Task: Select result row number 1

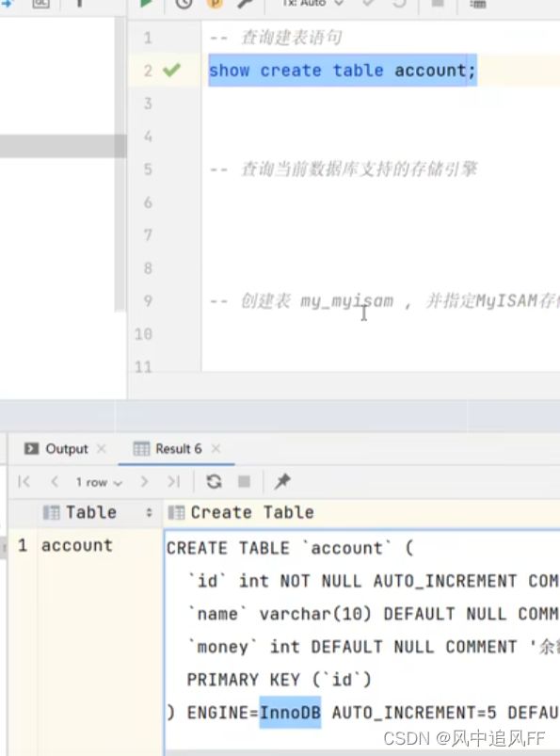Action: click(x=23, y=546)
